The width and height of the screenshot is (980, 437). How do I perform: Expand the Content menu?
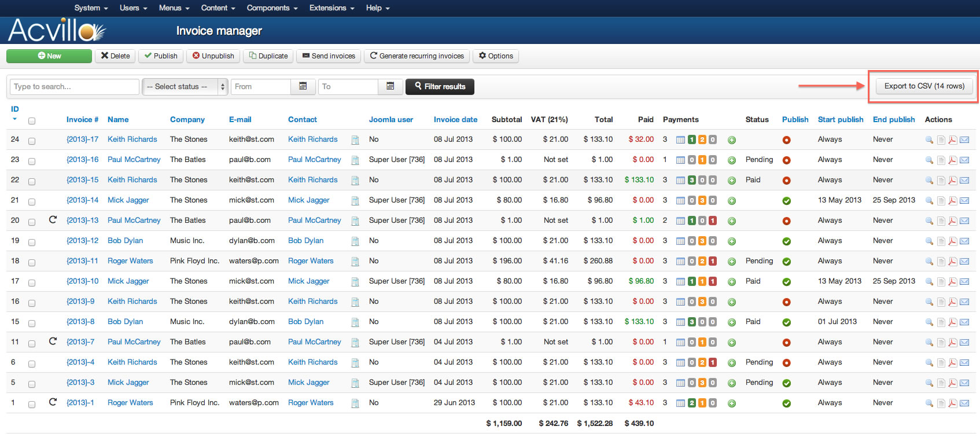218,8
